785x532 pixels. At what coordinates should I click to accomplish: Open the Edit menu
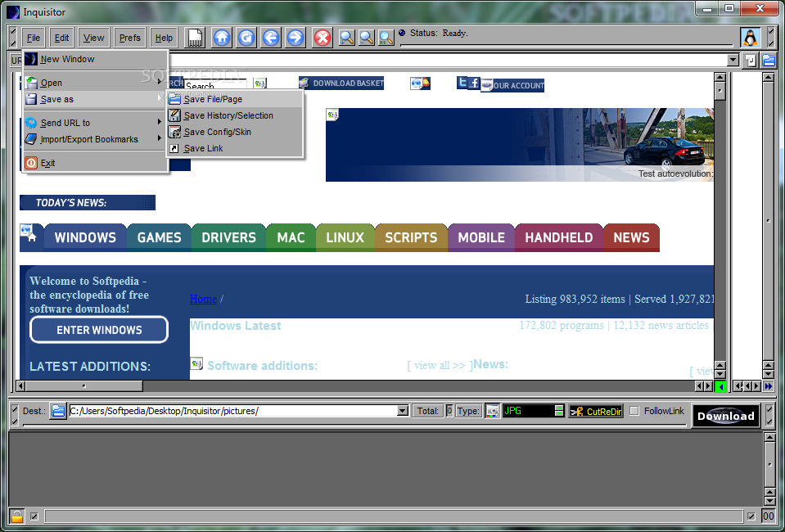pos(61,38)
